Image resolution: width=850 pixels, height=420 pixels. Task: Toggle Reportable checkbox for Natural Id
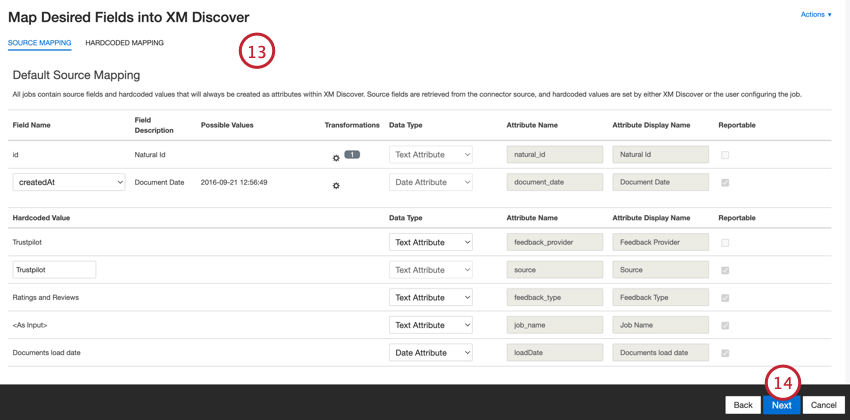725,155
